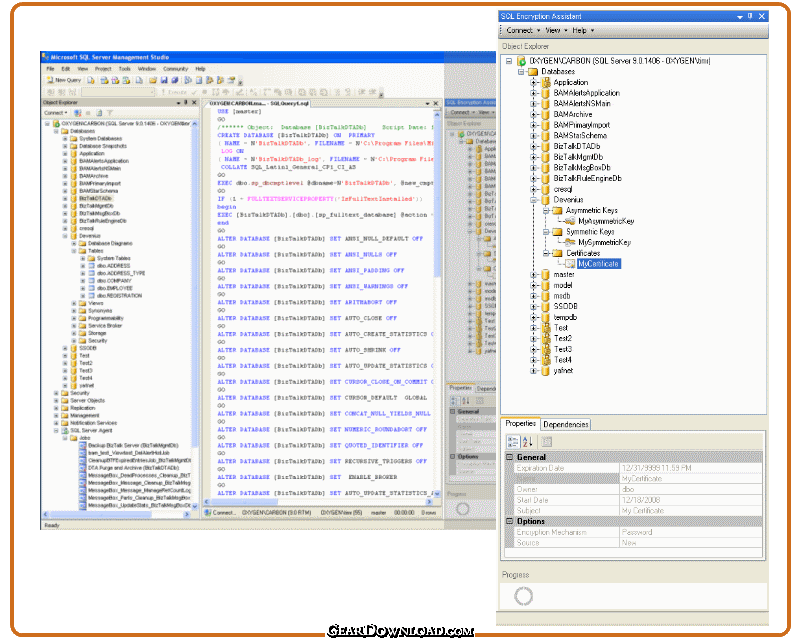The image size is (800, 639).
Task: Click the MyAsymmetricKey key icon
Action: (x=570, y=221)
